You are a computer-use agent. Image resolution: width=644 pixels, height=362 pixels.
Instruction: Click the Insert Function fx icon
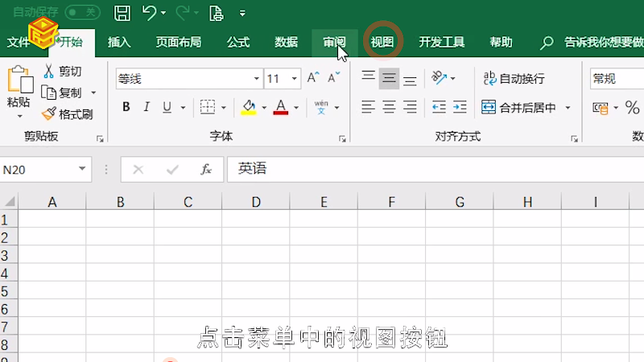click(206, 169)
